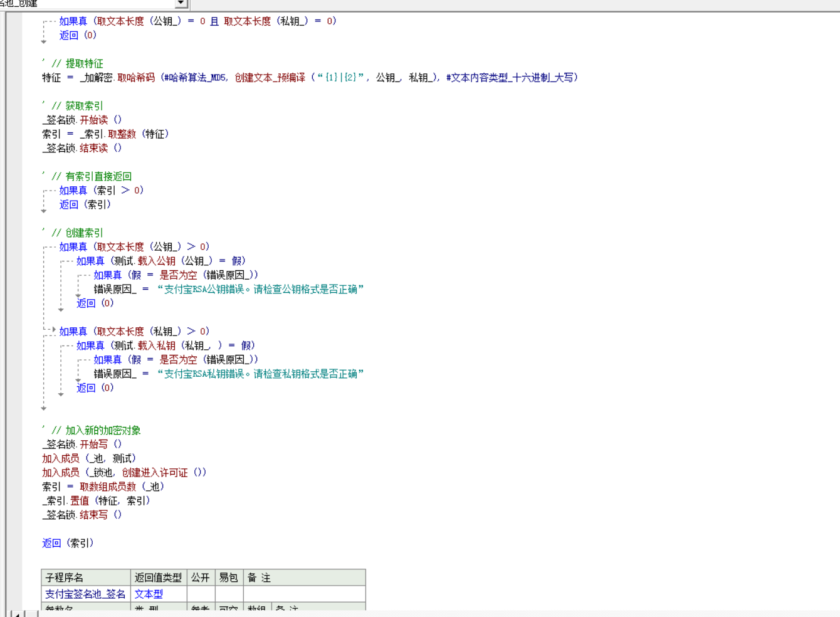840x617 pixels.
Task: Select the 支付宝RSA私钥错误 error string
Action: 260,374
